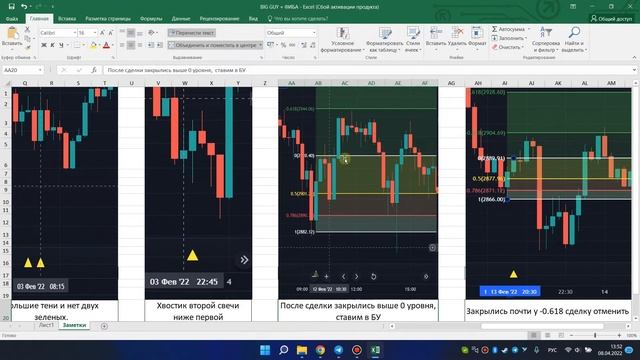Click the Общий доступ share button
This screenshot has width=640, height=360.
pos(611,19)
